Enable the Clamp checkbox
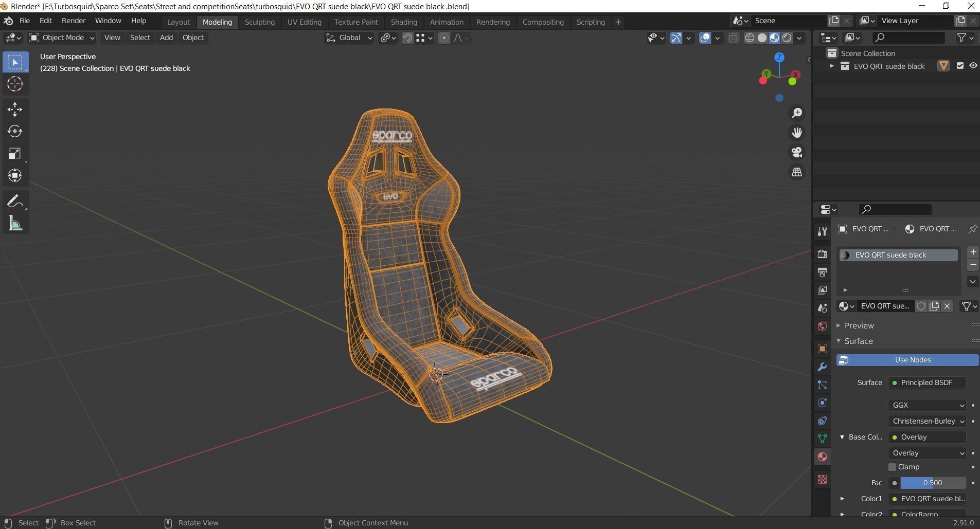This screenshot has height=529, width=980. click(x=893, y=467)
